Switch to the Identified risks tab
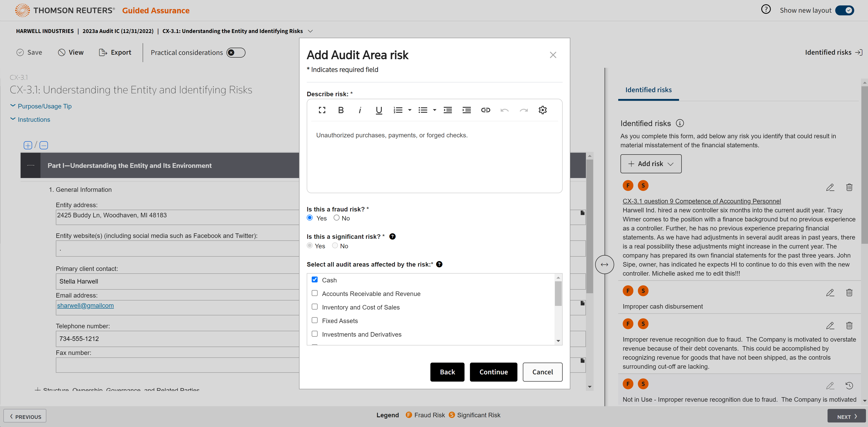This screenshot has width=868, height=427. (x=648, y=90)
